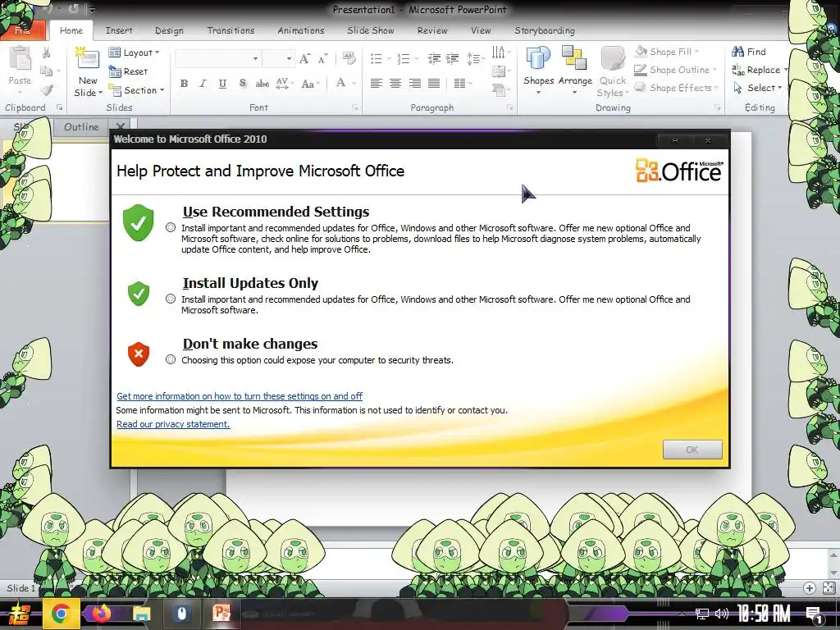Open the Change Case Aa dropdown
The width and height of the screenshot is (840, 630).
point(310,84)
